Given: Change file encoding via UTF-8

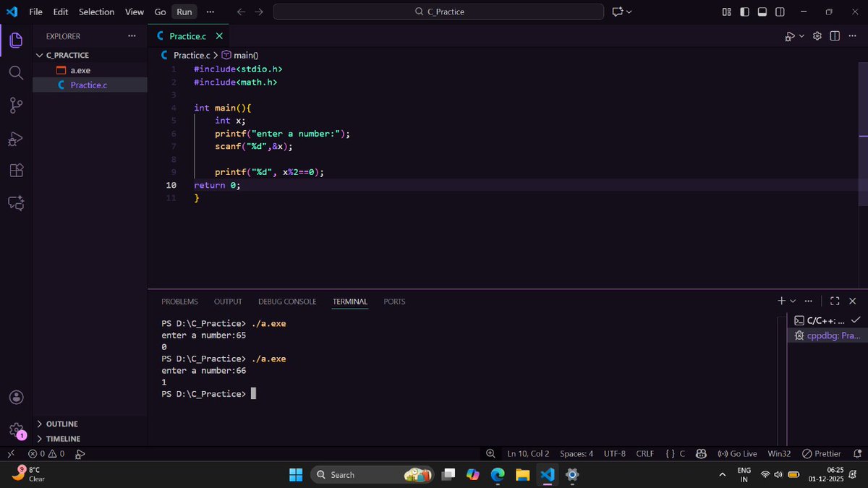Looking at the screenshot, I should (x=614, y=454).
